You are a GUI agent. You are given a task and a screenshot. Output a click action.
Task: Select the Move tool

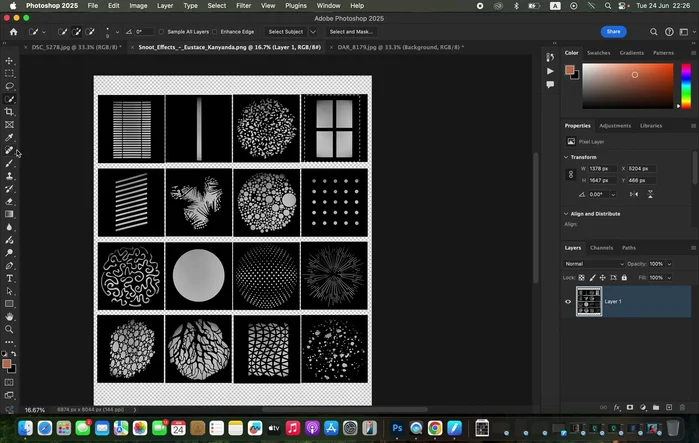click(x=9, y=61)
